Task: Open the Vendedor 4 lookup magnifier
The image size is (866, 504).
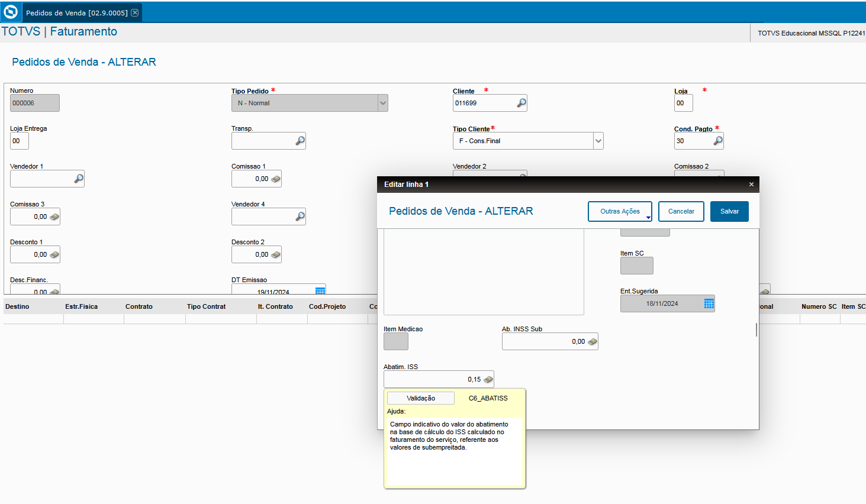Action: click(300, 217)
